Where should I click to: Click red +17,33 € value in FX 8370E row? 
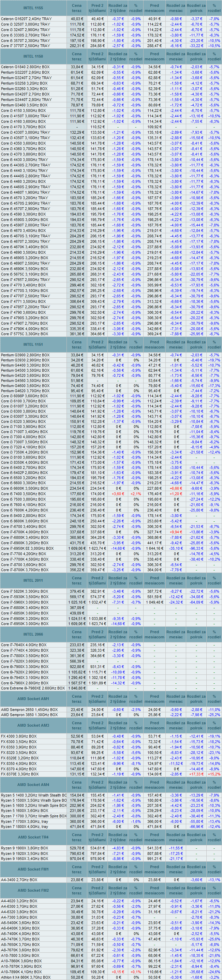point(196,774)
